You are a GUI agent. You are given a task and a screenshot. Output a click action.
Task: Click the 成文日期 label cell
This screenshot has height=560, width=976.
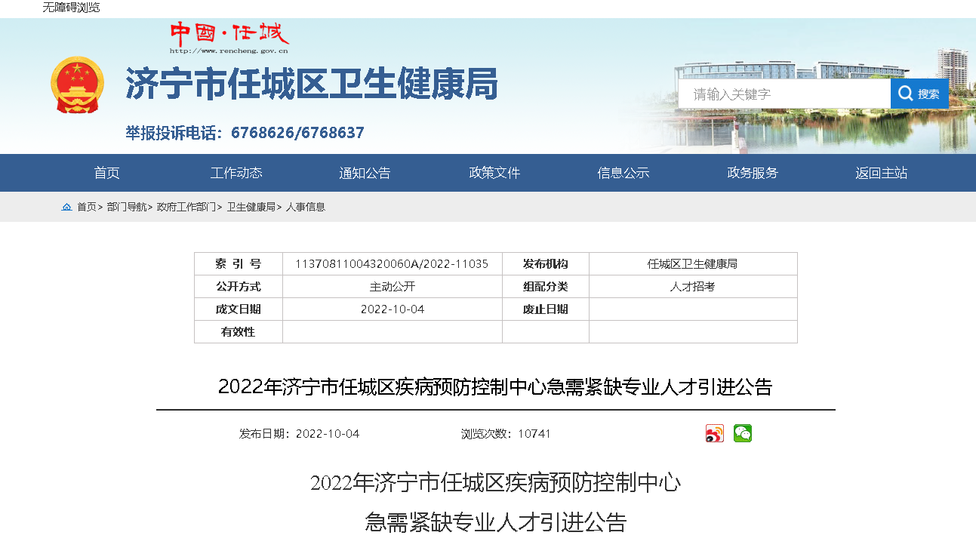click(239, 309)
